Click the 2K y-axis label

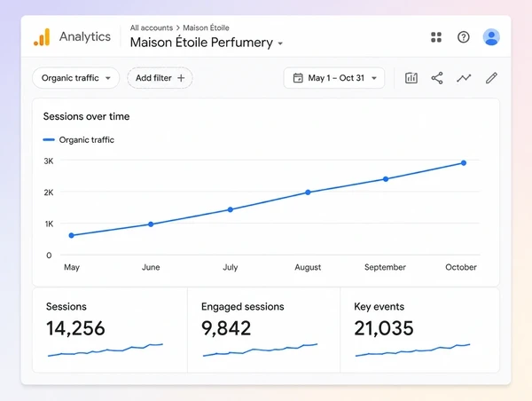[x=49, y=193]
